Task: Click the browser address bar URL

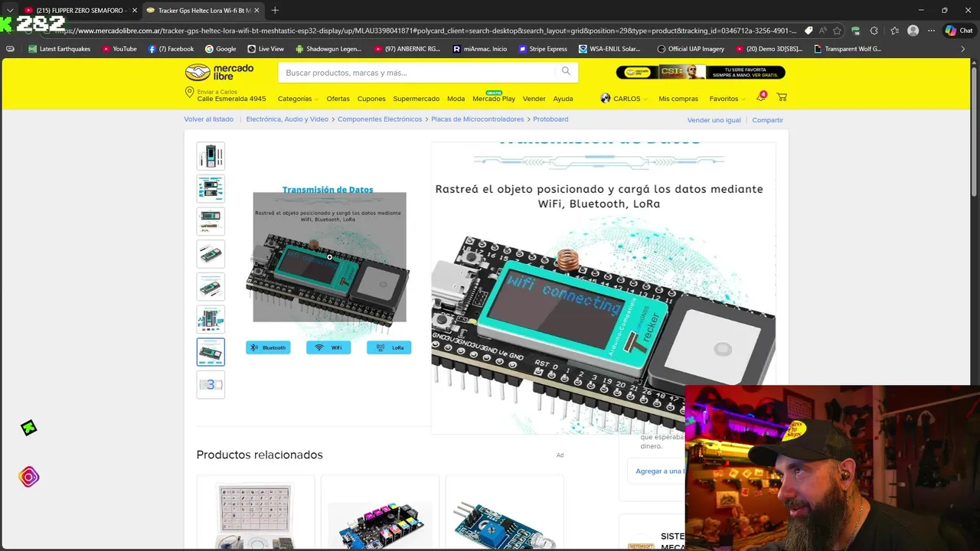Action: click(x=425, y=31)
